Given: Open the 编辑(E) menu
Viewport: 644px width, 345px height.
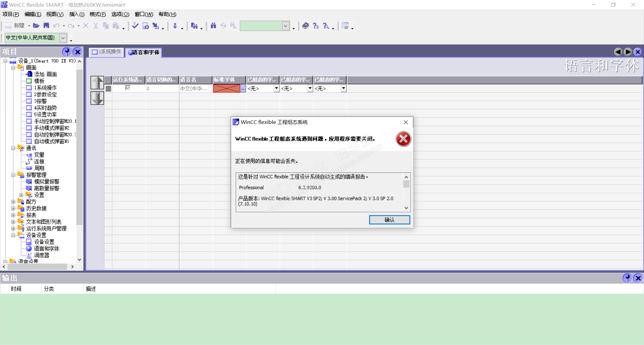Looking at the screenshot, I should coord(33,14).
